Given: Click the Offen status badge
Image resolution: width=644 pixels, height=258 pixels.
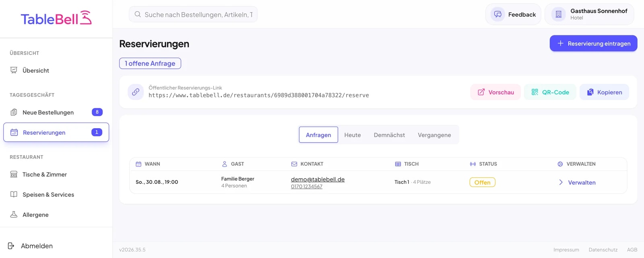Looking at the screenshot, I should (x=482, y=182).
